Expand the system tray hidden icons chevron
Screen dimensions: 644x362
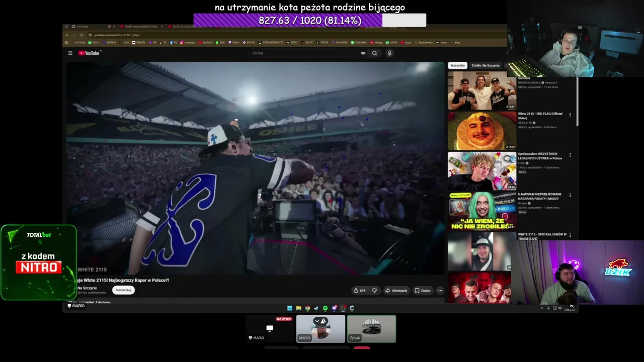(542, 308)
